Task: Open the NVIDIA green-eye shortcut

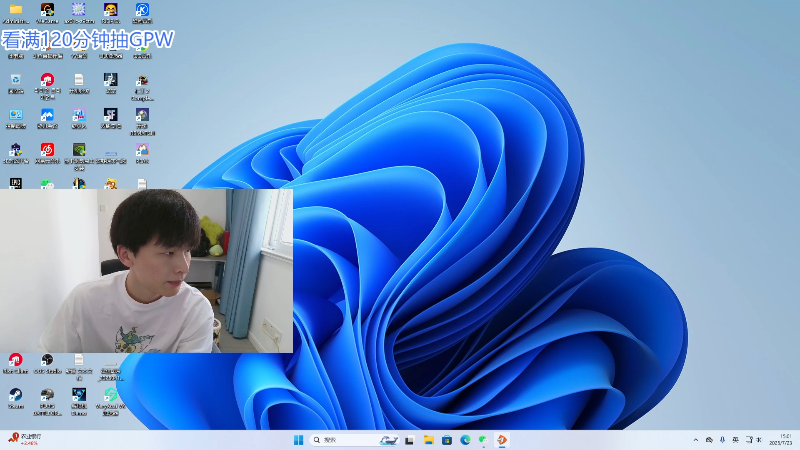Action: pos(79,149)
